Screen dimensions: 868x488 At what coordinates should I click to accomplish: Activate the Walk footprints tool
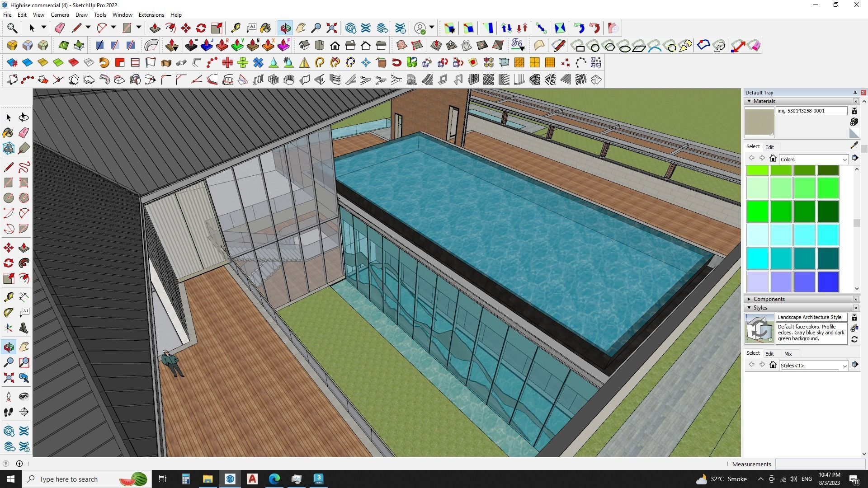tap(8, 412)
